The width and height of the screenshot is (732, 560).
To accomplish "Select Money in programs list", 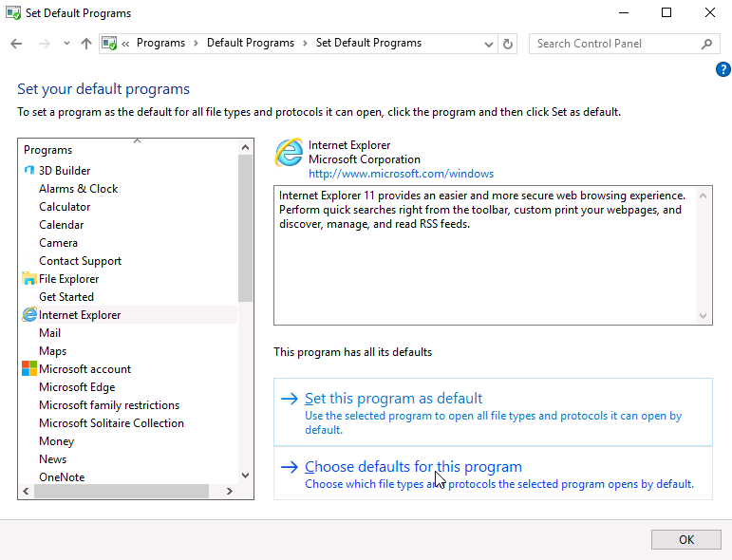I will point(56,441).
